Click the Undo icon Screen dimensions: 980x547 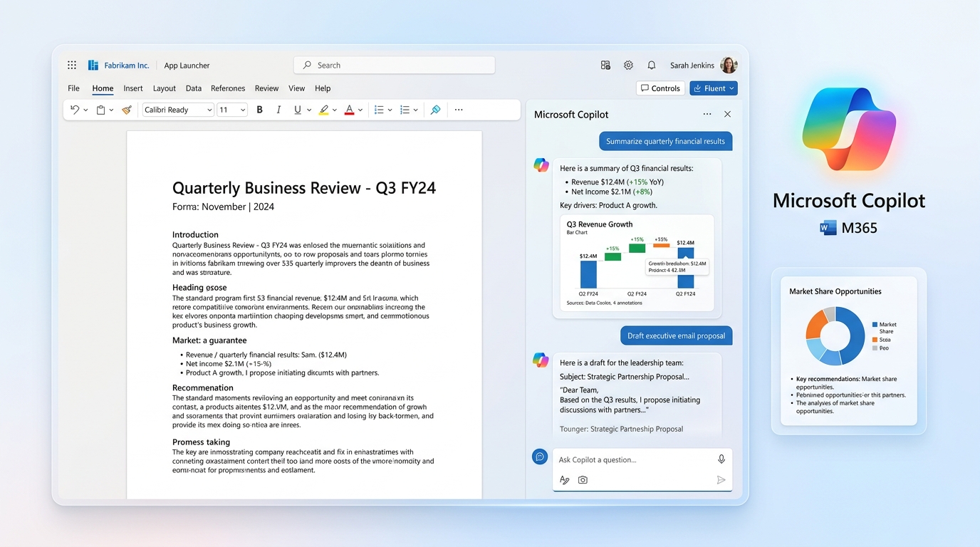[x=75, y=110]
